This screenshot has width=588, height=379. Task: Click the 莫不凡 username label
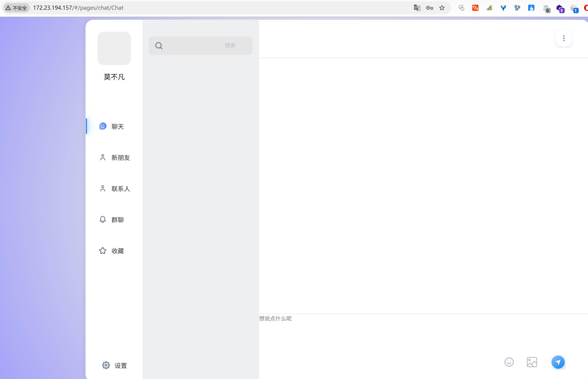114,77
